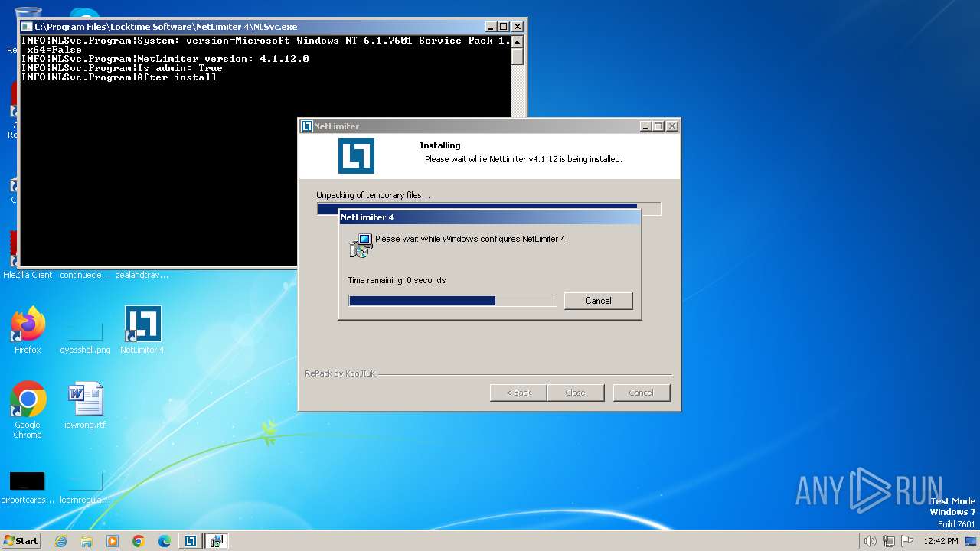Click the Time remaining progress bar
Screen dimensions: 980x551
coord(452,301)
